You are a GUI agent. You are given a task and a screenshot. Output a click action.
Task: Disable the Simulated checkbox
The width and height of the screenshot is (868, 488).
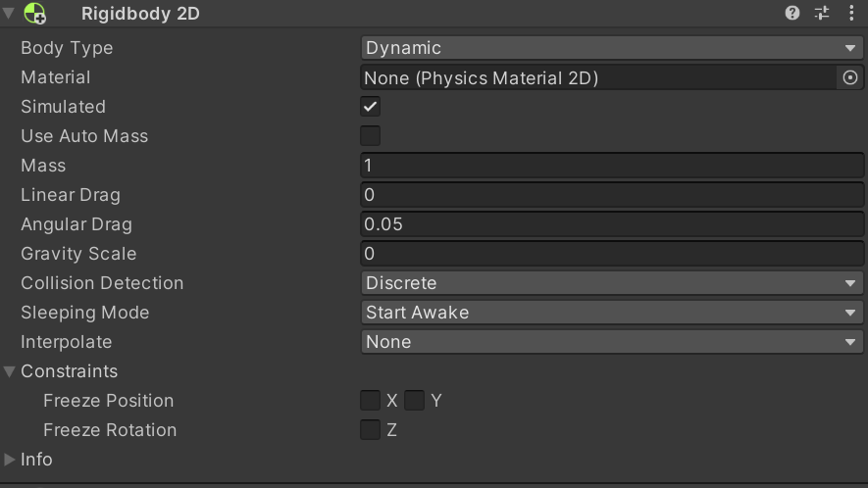370,107
